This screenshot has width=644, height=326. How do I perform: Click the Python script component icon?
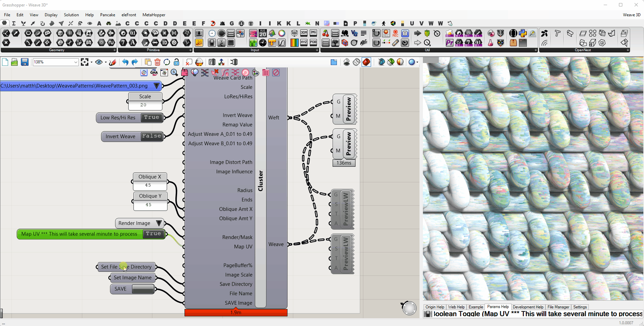tap(523, 33)
